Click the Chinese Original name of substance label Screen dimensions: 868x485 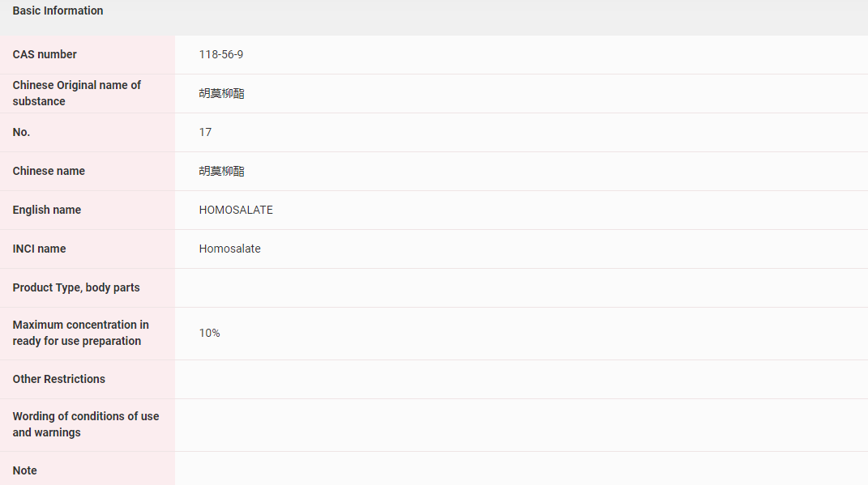[x=76, y=93]
